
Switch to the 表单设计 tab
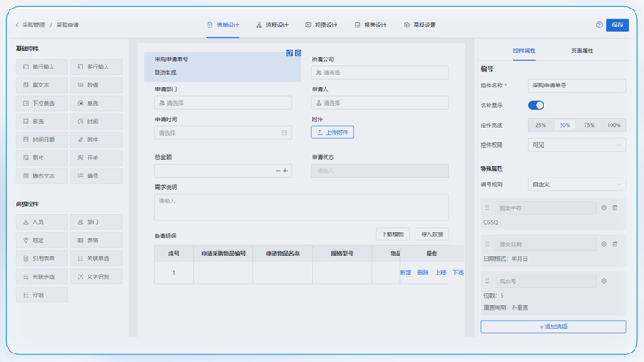(223, 25)
